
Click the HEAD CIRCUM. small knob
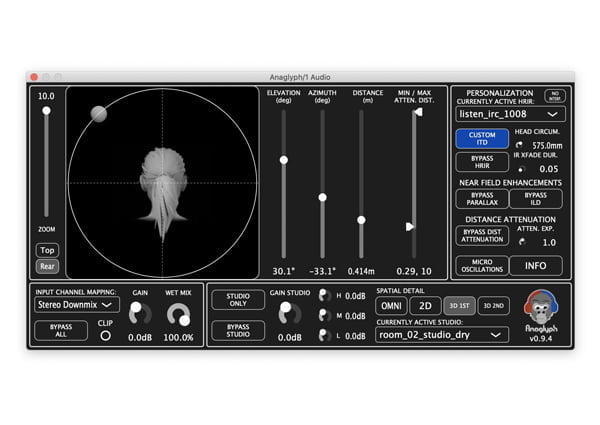[x=519, y=145]
